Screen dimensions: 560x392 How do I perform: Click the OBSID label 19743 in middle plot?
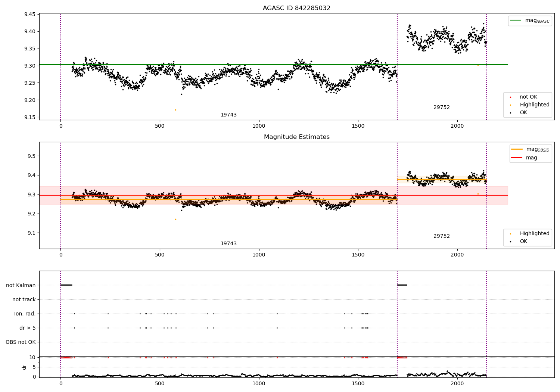click(x=228, y=244)
